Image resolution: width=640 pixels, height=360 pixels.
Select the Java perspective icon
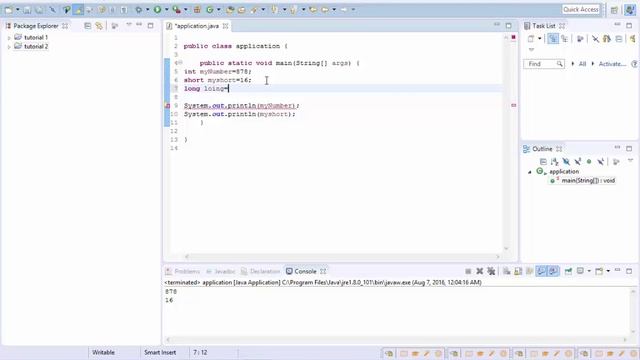coord(630,10)
